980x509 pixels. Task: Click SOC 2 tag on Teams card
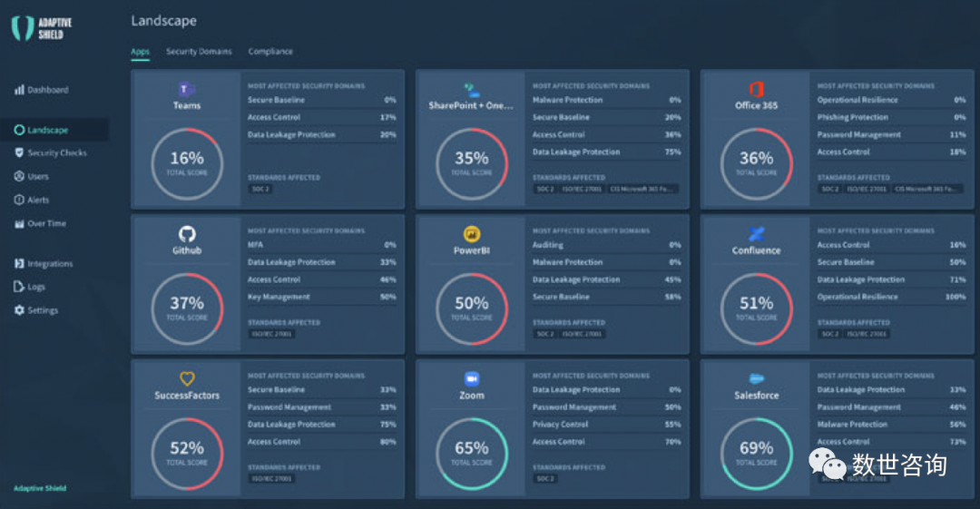[x=260, y=189]
